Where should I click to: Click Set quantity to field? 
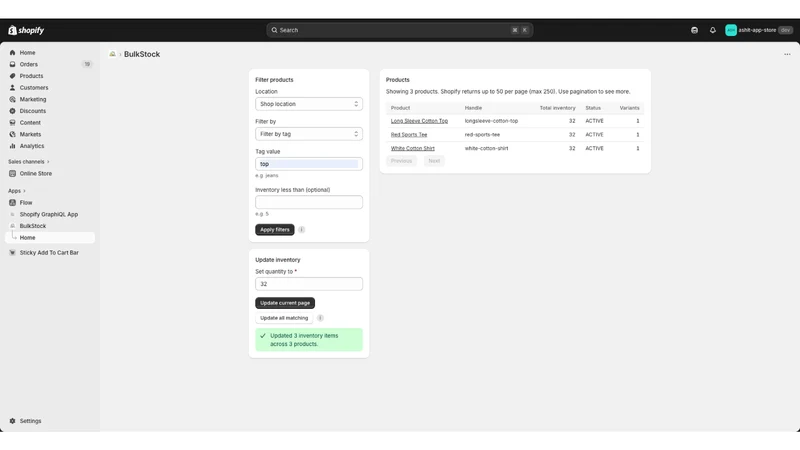(309, 284)
